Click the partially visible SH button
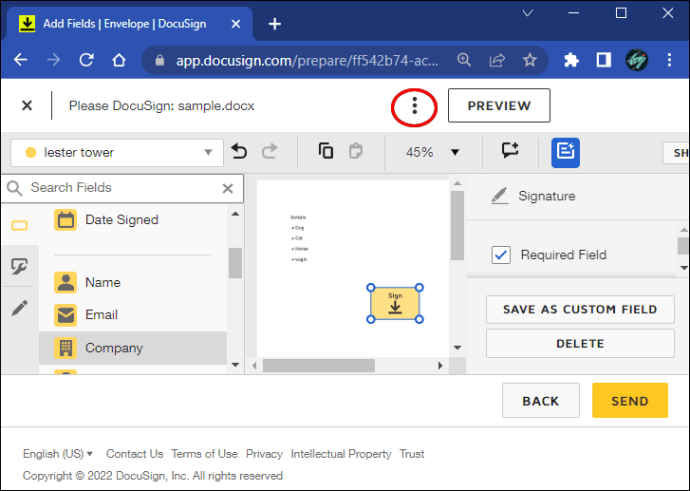The height and width of the screenshot is (491, 690). (x=677, y=153)
